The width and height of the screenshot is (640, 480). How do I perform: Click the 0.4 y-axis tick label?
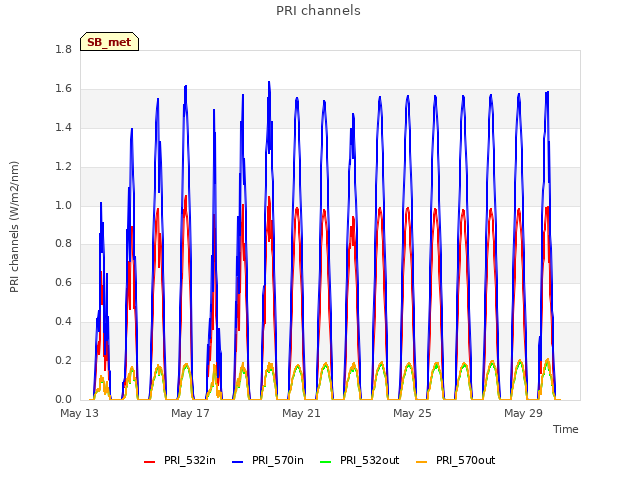pyautogui.click(x=64, y=321)
